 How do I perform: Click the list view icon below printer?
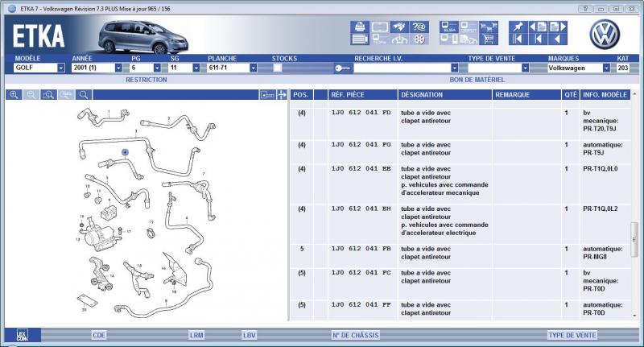[x=360, y=39]
